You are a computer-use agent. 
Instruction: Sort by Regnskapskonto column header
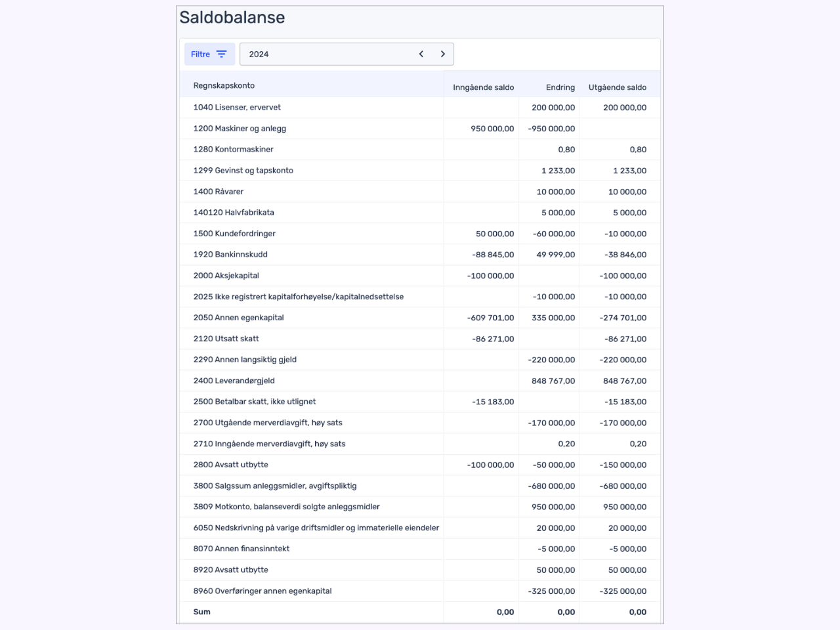pos(224,86)
